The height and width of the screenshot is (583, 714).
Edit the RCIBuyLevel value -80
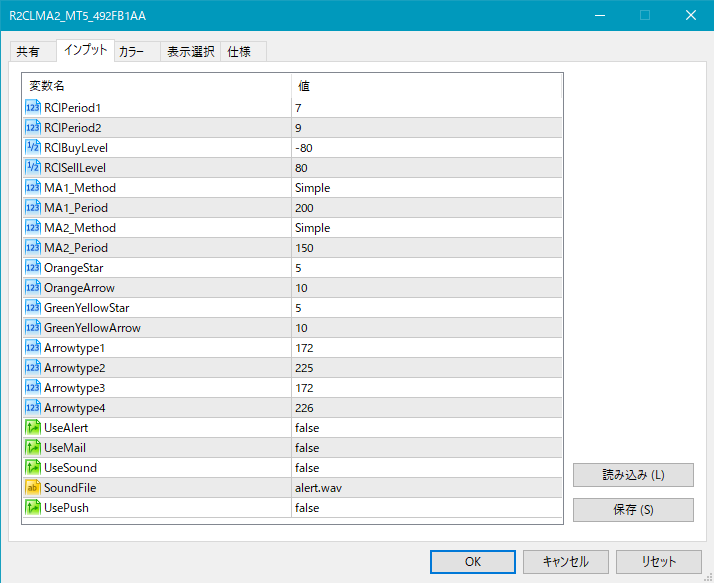427,148
